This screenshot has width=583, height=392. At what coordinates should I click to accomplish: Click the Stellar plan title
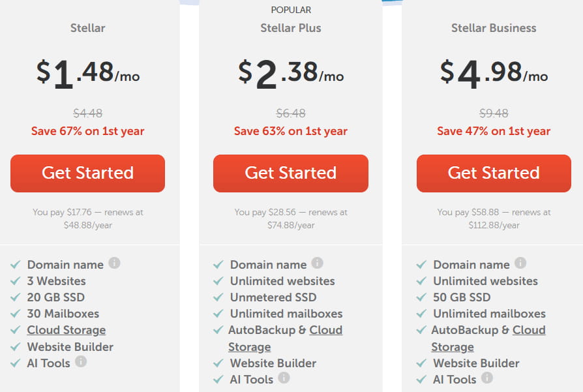coord(87,28)
